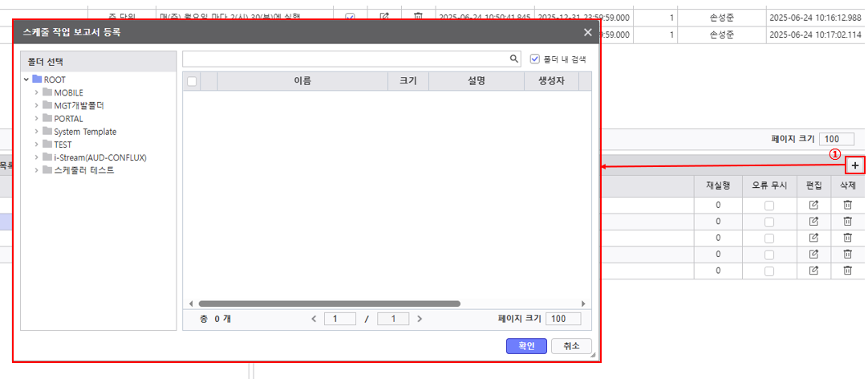Go to next page using right arrow
Screen dimensions: 868x379
(x=420, y=319)
